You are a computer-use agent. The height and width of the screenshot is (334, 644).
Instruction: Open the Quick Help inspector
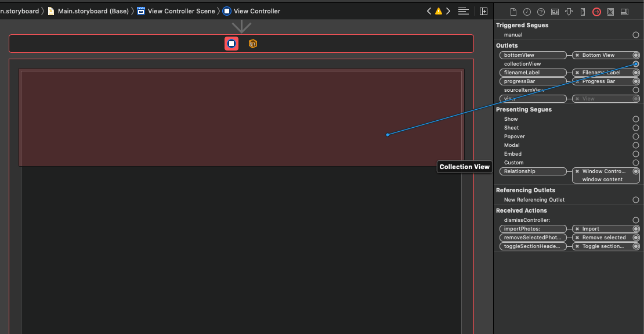[x=541, y=12]
